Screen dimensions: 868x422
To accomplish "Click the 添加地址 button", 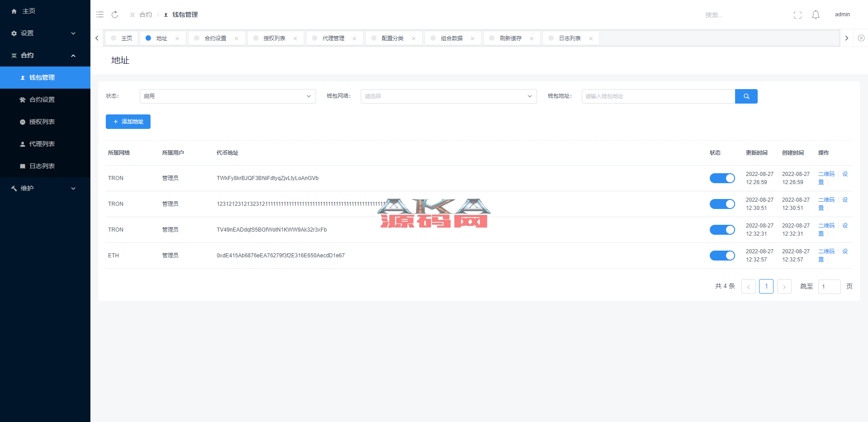I will (128, 122).
